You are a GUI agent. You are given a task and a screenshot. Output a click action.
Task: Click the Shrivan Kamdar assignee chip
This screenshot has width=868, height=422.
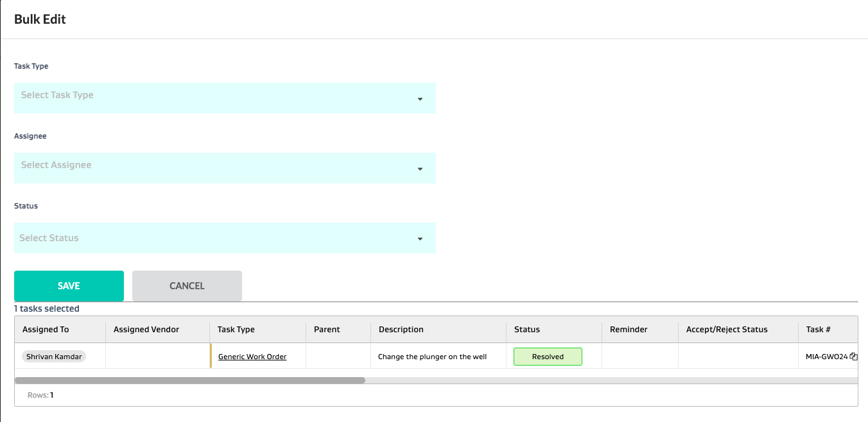pos(54,357)
